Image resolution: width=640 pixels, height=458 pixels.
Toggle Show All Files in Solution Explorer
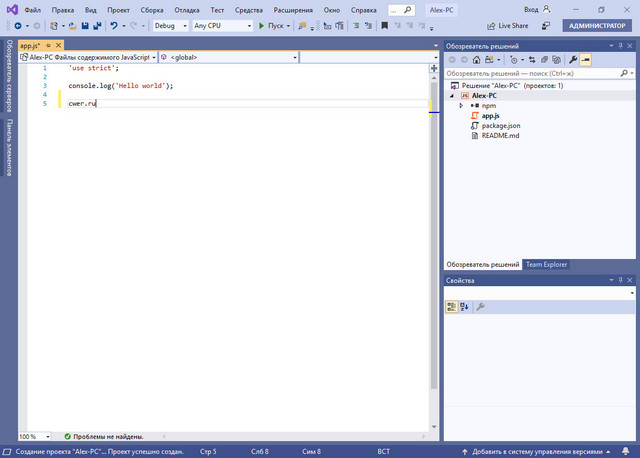pyautogui.click(x=556, y=60)
